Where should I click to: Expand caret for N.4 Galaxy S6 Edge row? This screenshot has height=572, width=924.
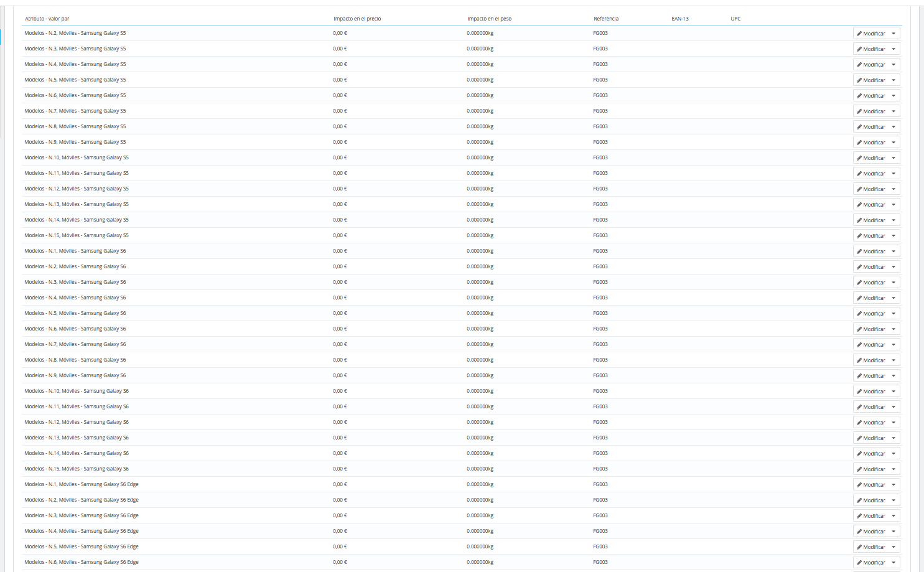(894, 532)
